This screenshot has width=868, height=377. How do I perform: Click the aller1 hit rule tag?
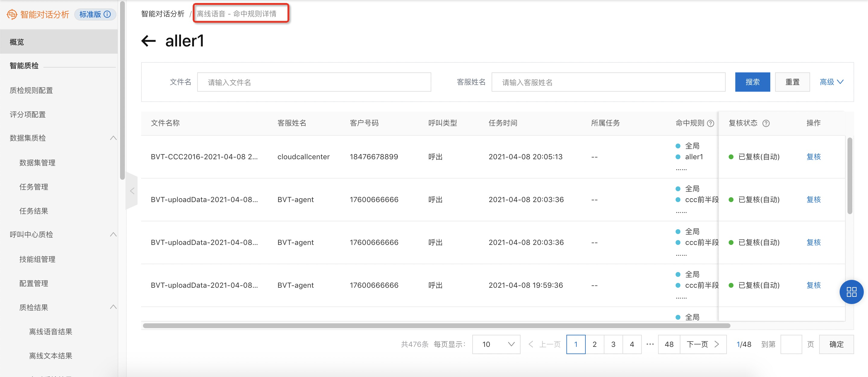tap(694, 157)
